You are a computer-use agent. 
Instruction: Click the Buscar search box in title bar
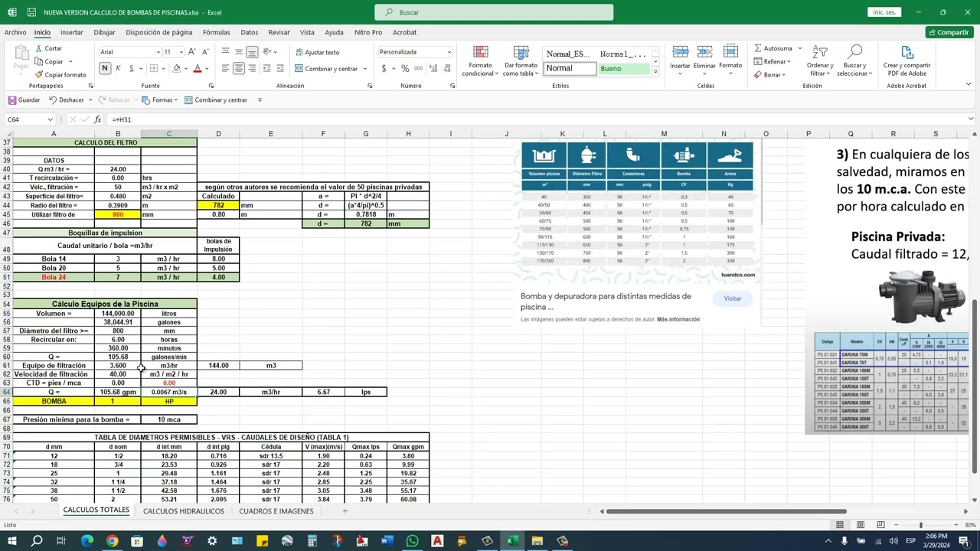[494, 12]
